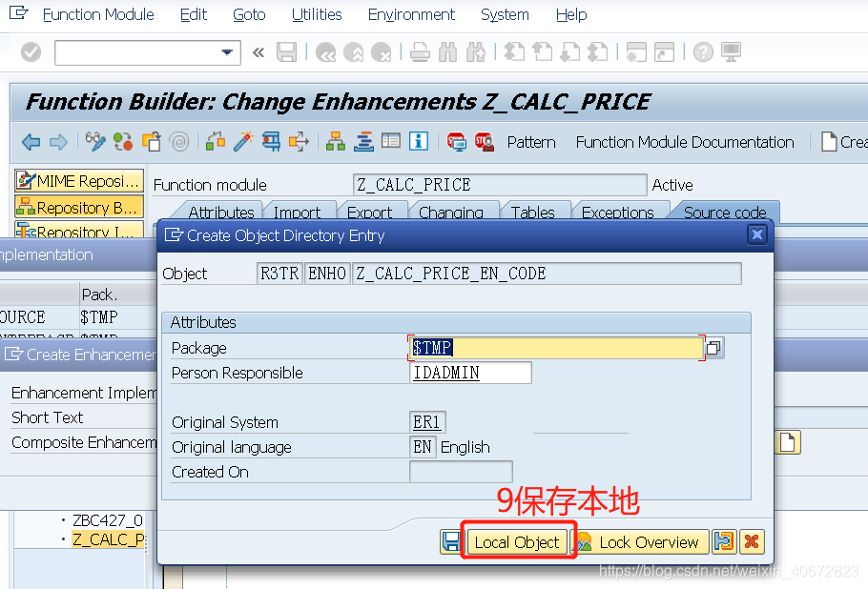Screen dimensions: 868x589
Task: Click the Set/Delete Session Breakpoint stop icon
Action: 457,142
